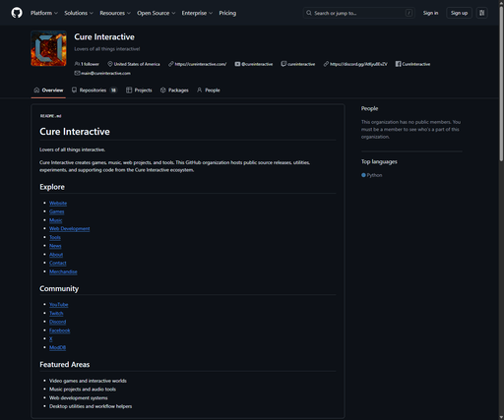Open the cureinteractive Twitch link
This screenshot has height=420, width=504.
click(301, 64)
